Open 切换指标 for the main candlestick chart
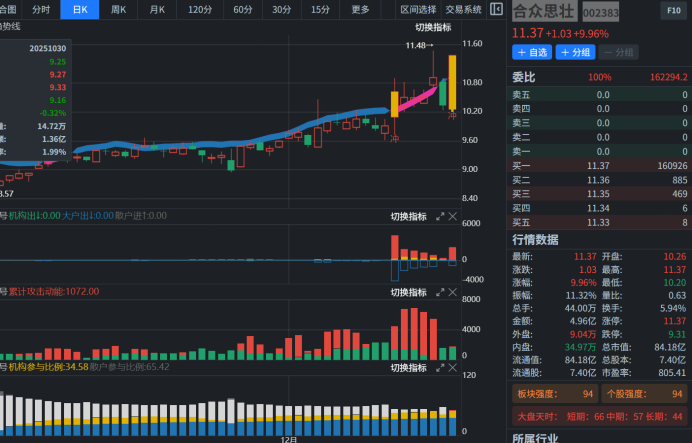Screen dimensions: 692x443 (x=433, y=27)
